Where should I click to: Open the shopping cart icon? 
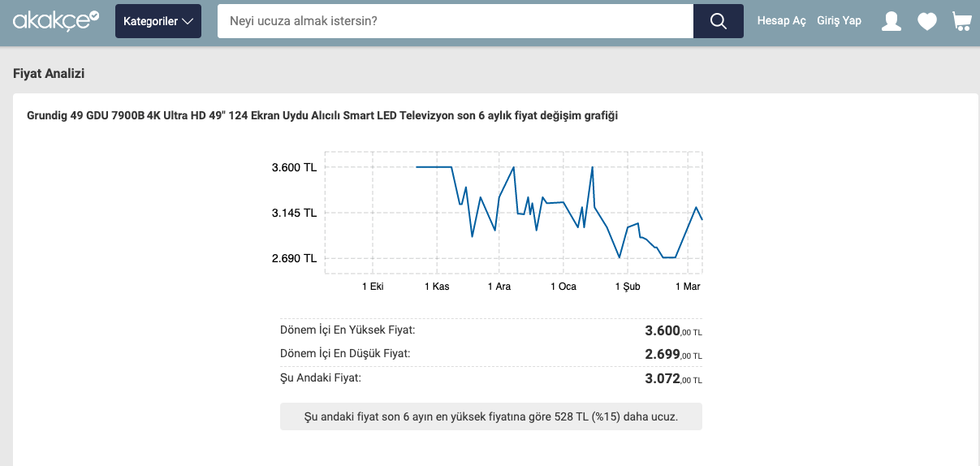click(962, 21)
